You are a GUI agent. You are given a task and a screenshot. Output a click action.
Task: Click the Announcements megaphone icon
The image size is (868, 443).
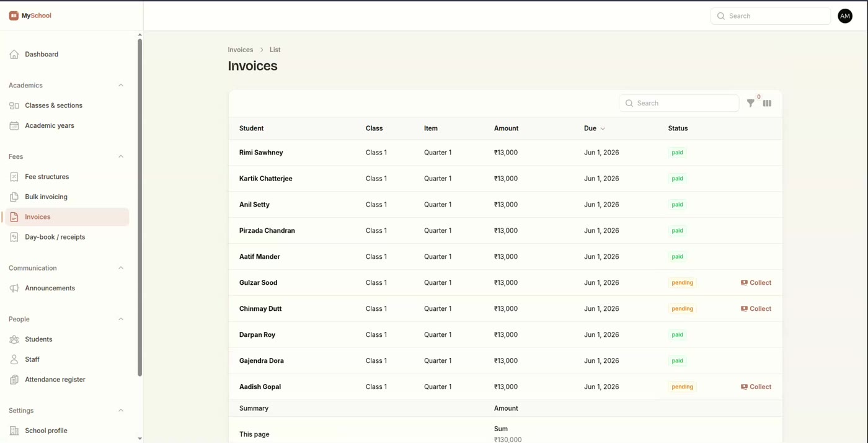(x=14, y=289)
